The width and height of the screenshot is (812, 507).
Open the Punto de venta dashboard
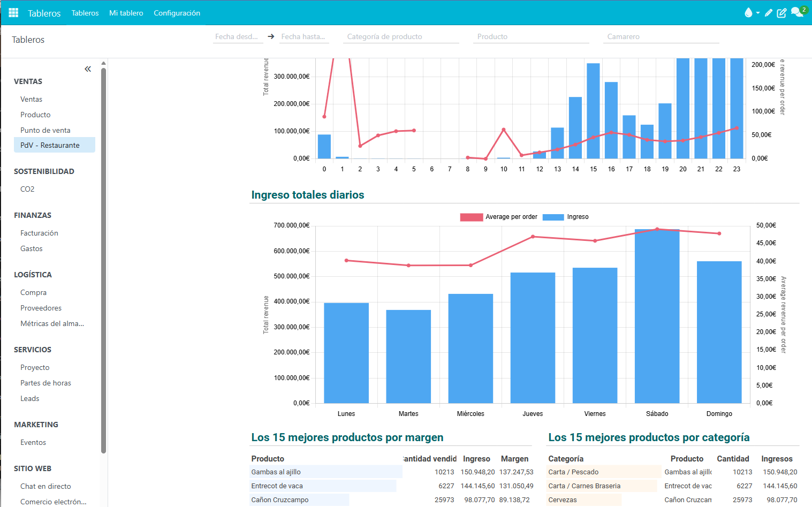tap(55, 130)
